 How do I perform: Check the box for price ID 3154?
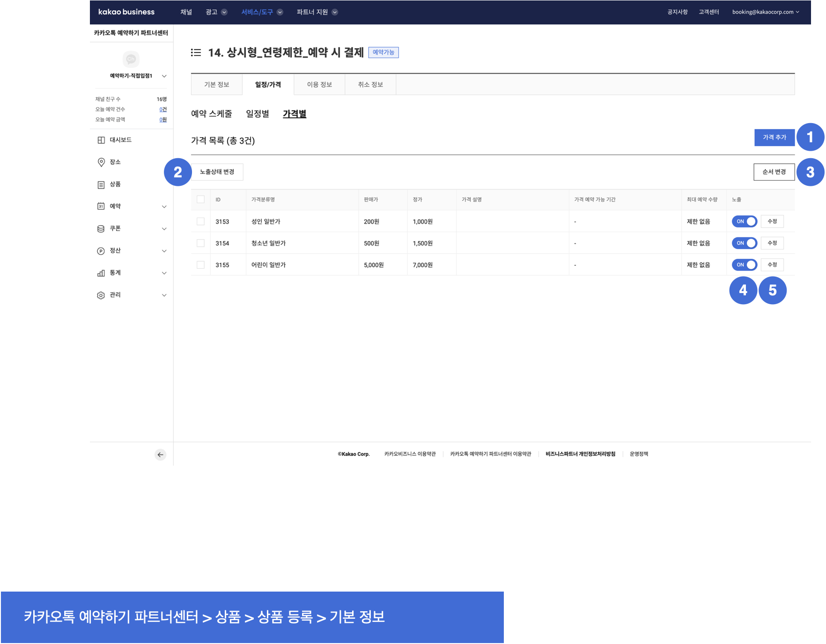tap(200, 243)
